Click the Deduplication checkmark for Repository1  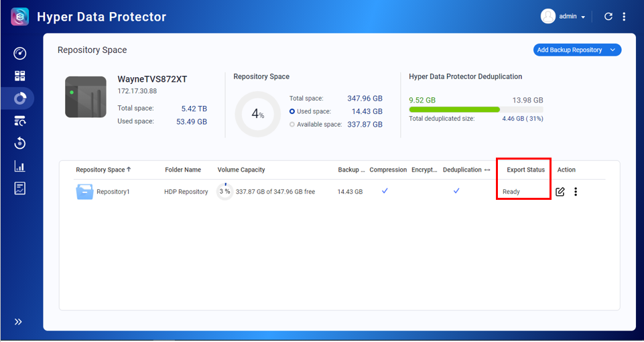tap(456, 190)
